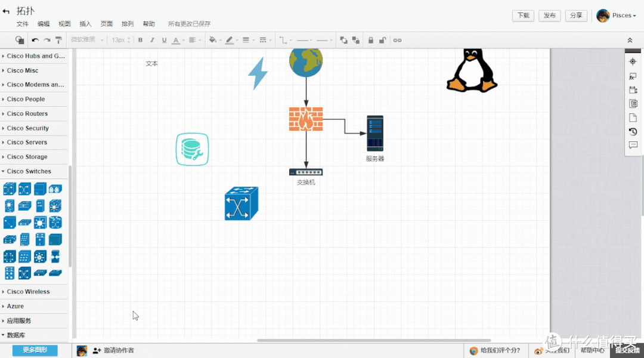
Task: Click the back arrow next to 拓扑 title
Action: tap(6, 11)
